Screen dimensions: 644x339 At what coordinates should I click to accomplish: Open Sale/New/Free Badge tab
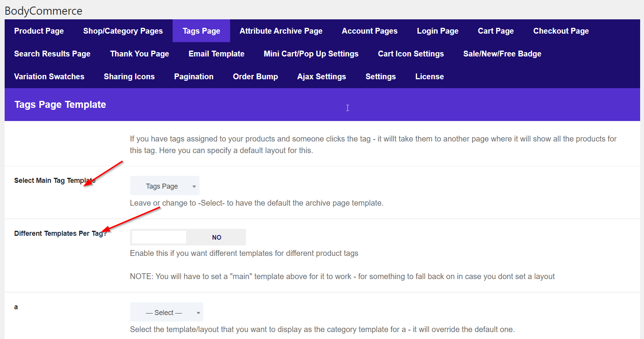click(502, 54)
